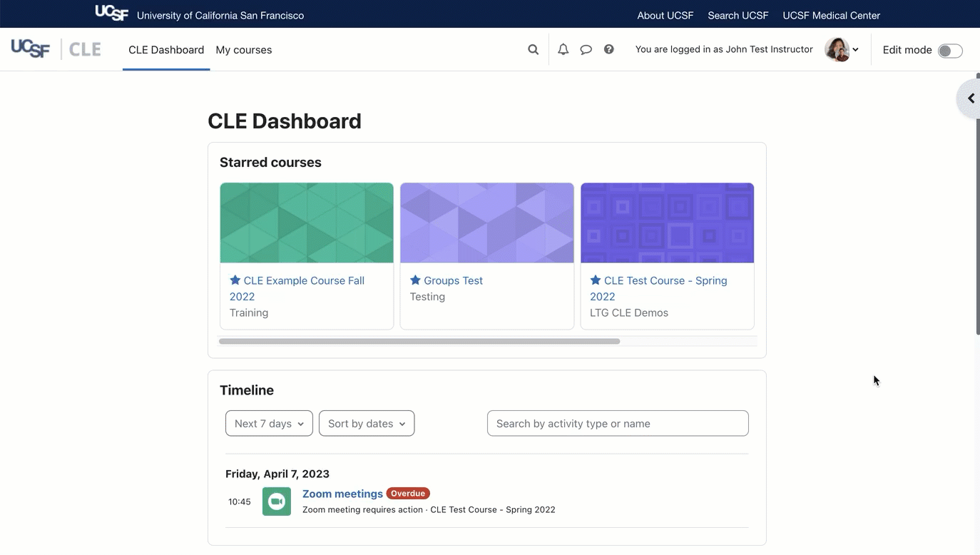Click the '10:45' time entry
Screen dimensions: 980x555
coord(240,502)
